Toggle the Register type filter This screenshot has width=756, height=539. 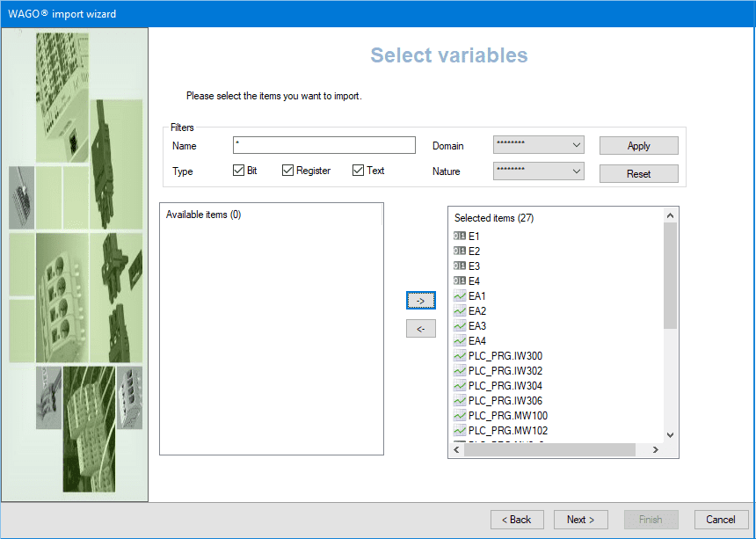tap(287, 171)
